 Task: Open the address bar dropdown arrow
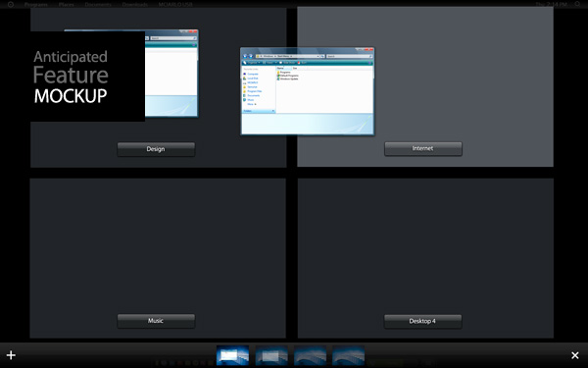318,56
